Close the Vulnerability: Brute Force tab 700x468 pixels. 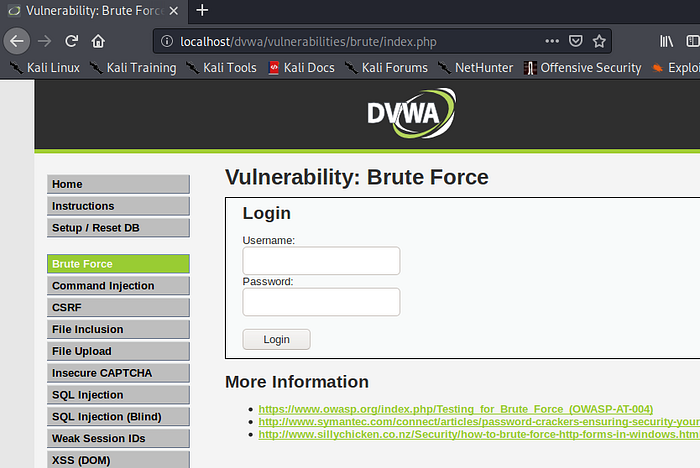(174, 11)
